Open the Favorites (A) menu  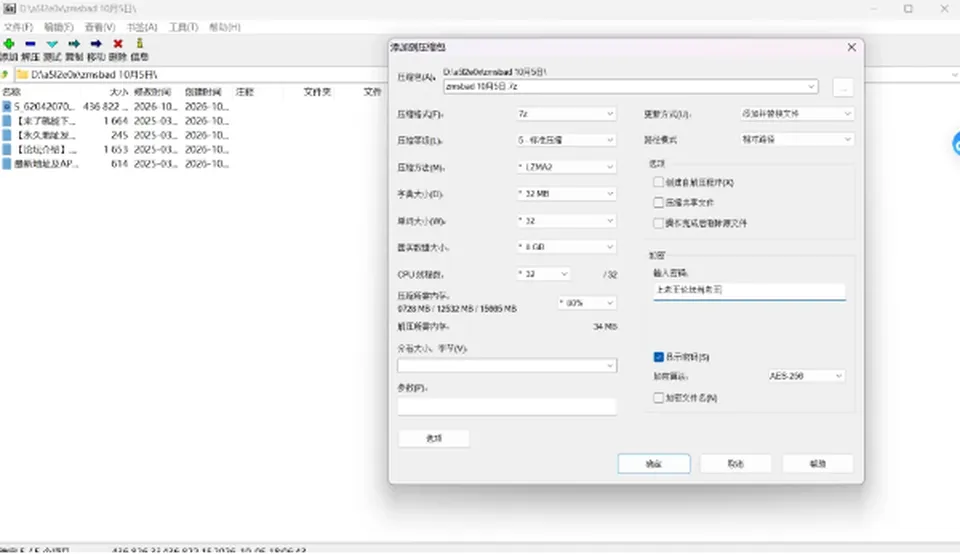pyautogui.click(x=142, y=28)
